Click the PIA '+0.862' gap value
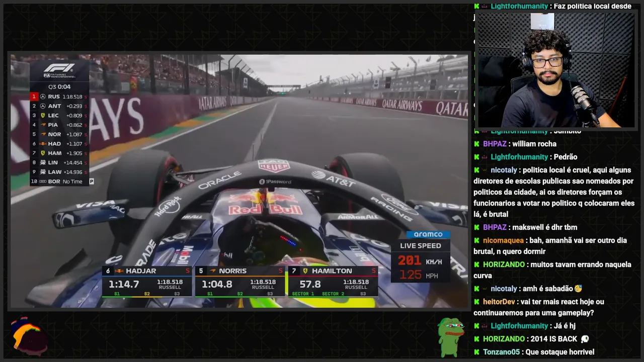 click(x=74, y=125)
